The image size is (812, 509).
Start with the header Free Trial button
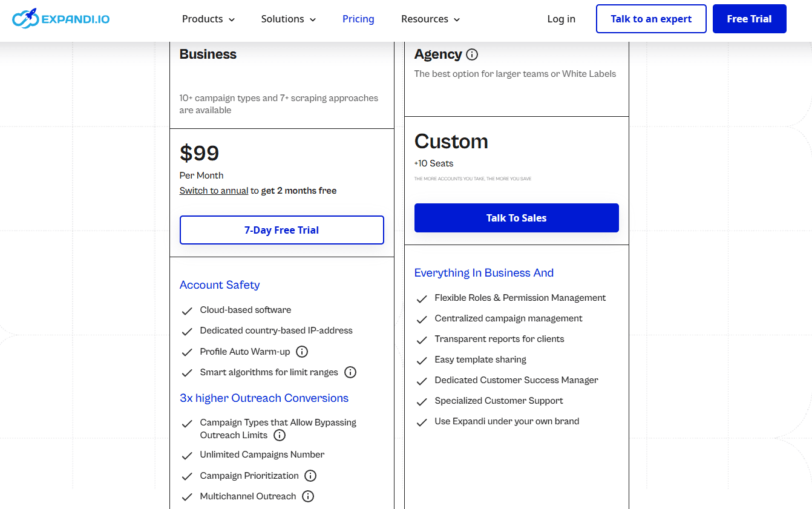pos(749,19)
